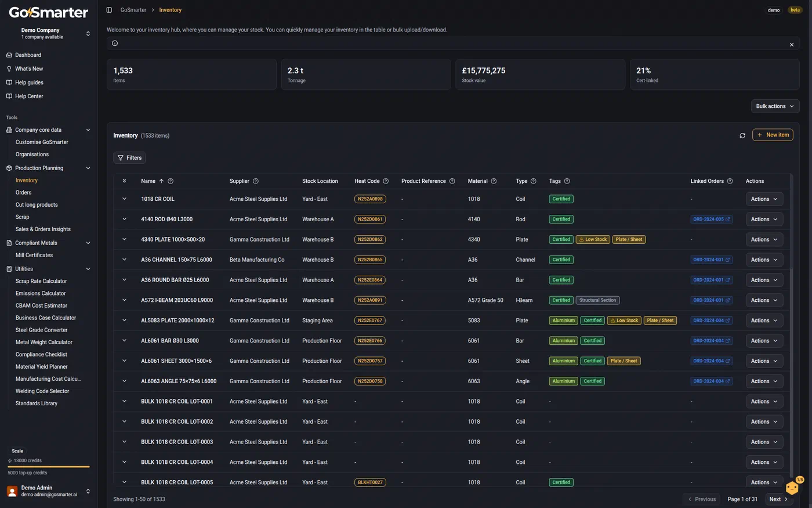Viewport: 812px width, 508px height.
Task: Open Mill Certificates page
Action: pos(34,255)
